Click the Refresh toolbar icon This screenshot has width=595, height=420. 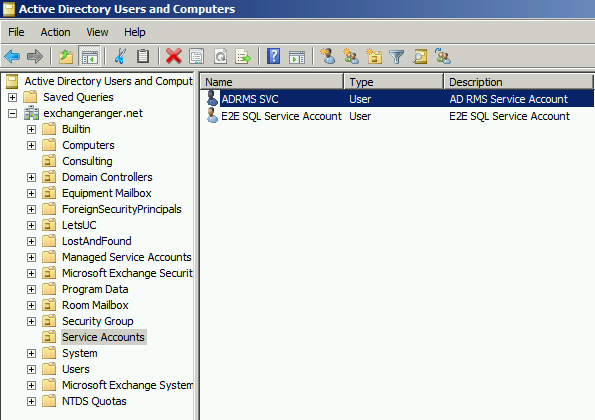pyautogui.click(x=220, y=57)
